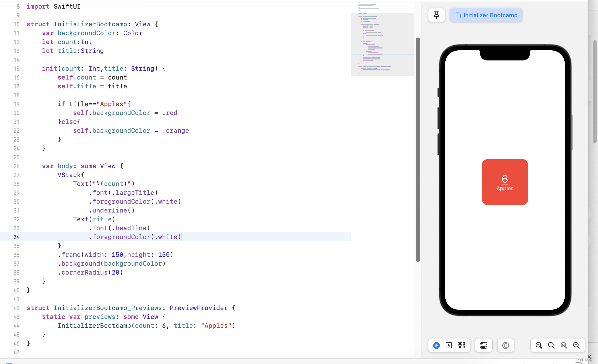This screenshot has width=598, height=364.
Task: Zoom the canvas preview to fit
Action: tap(564, 345)
